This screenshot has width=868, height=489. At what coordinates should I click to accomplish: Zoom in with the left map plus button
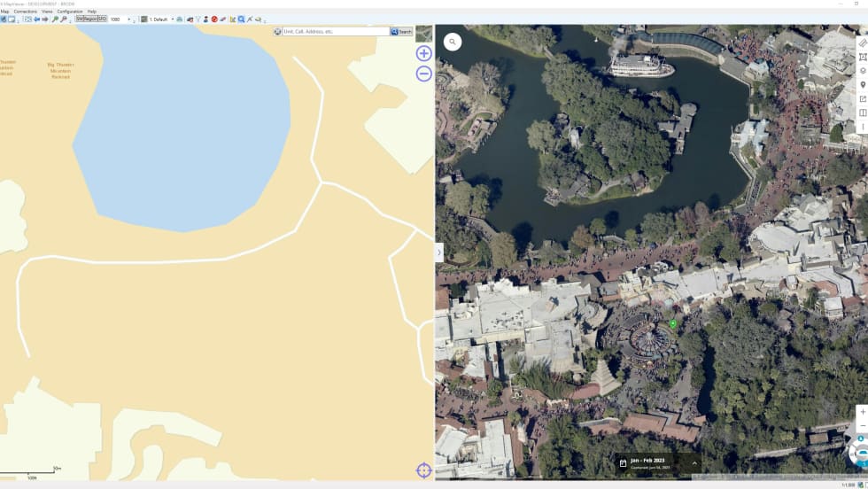pos(423,53)
